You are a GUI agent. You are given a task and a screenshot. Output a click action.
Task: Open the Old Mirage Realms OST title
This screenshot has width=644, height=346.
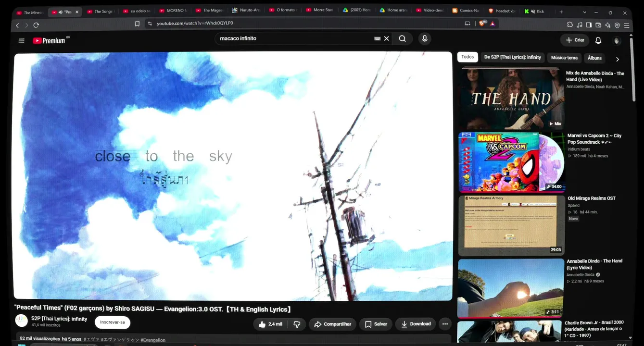[x=592, y=198]
